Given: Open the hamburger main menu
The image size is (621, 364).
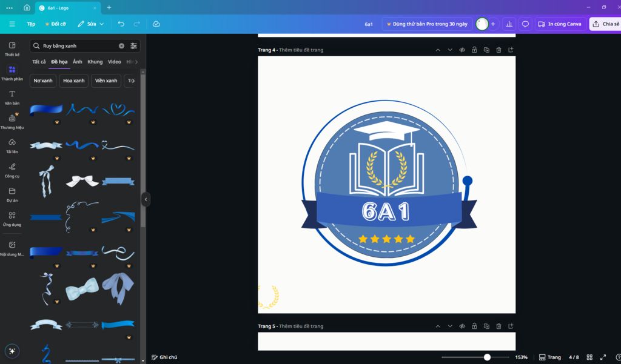Looking at the screenshot, I should (12, 24).
